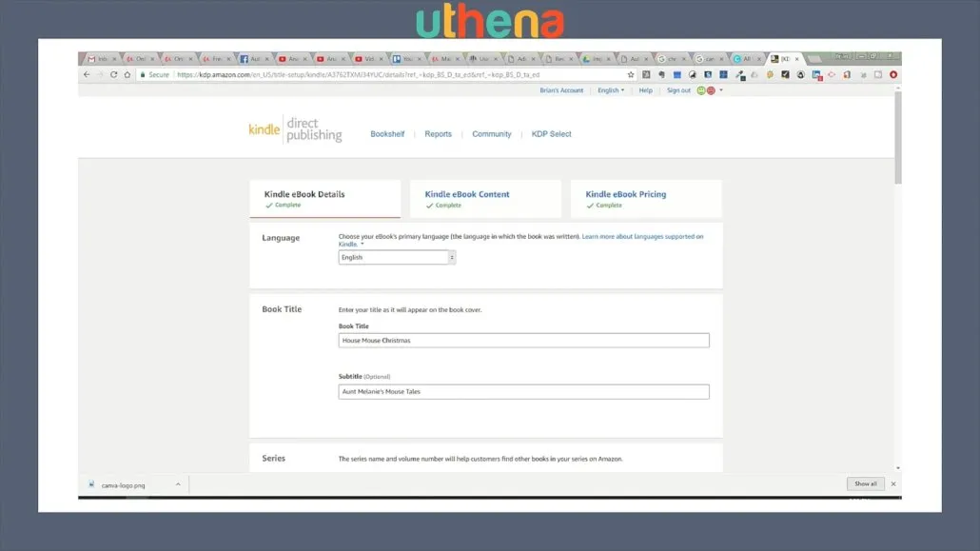Screen dimensions: 980x551
Task: Click the 'Series' section heading
Action: tap(274, 458)
